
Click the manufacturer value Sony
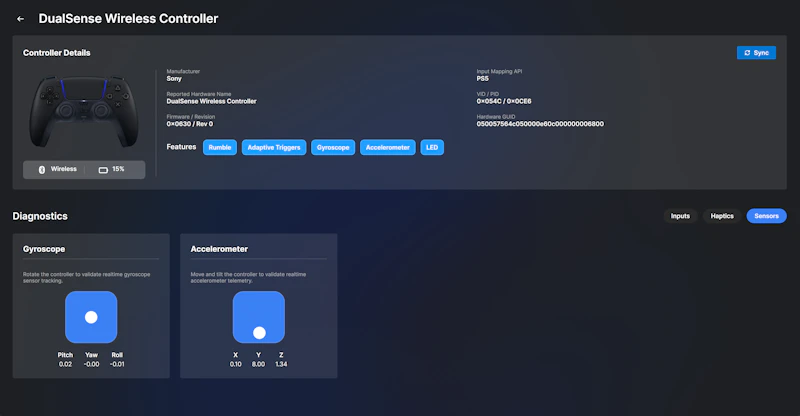[x=174, y=79]
